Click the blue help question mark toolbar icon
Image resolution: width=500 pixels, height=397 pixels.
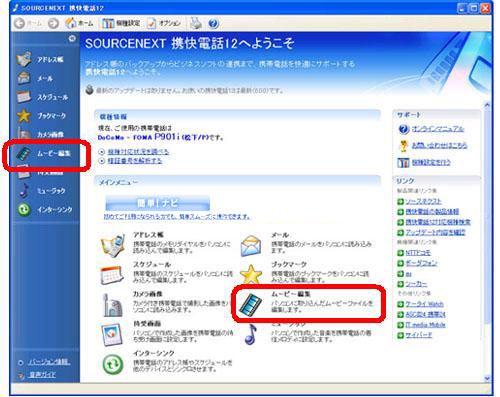coord(213,23)
